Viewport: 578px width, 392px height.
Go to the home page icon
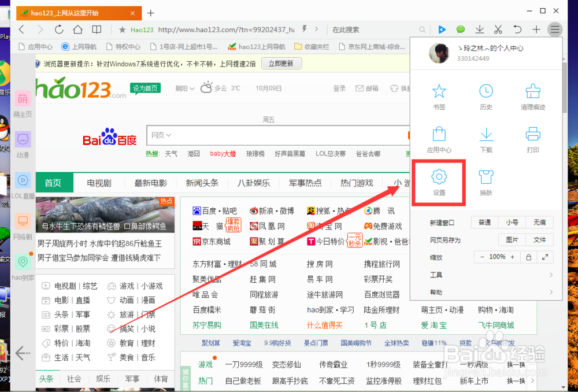click(78, 29)
